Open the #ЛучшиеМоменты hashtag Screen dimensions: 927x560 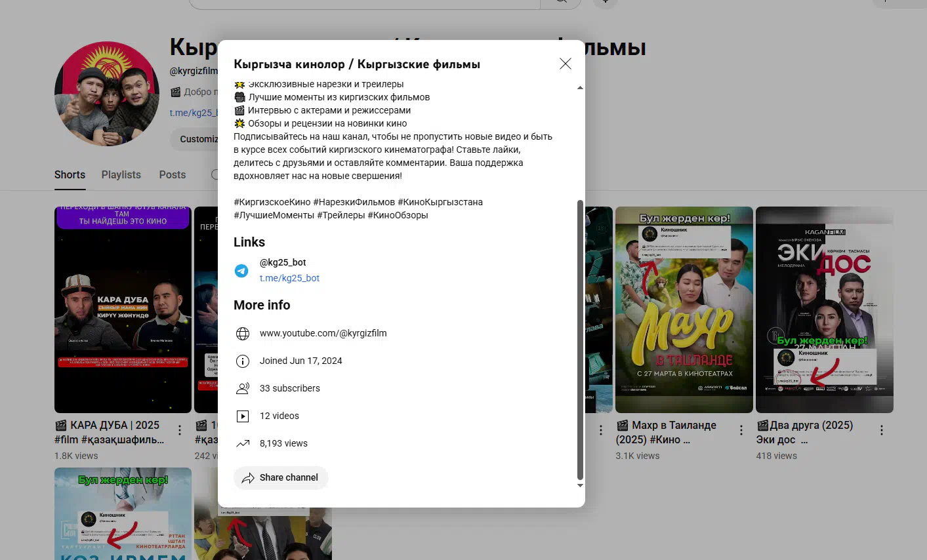(x=274, y=215)
